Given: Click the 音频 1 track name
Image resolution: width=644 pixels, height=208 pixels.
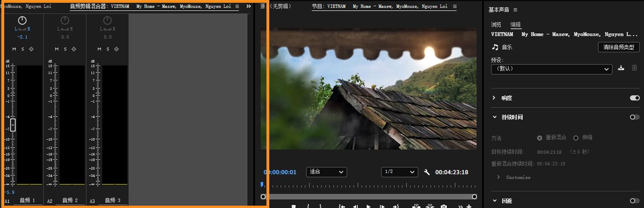Looking at the screenshot, I should [27, 201].
